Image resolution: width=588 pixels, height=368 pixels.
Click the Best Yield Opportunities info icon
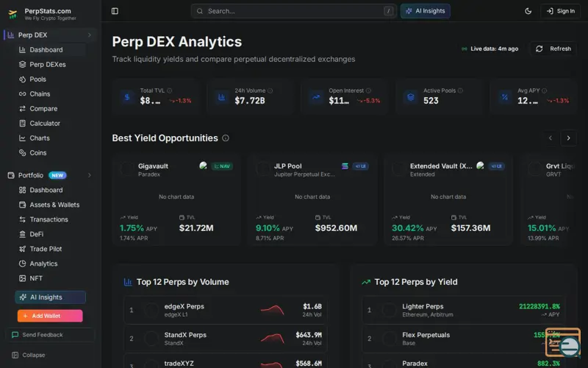(226, 138)
